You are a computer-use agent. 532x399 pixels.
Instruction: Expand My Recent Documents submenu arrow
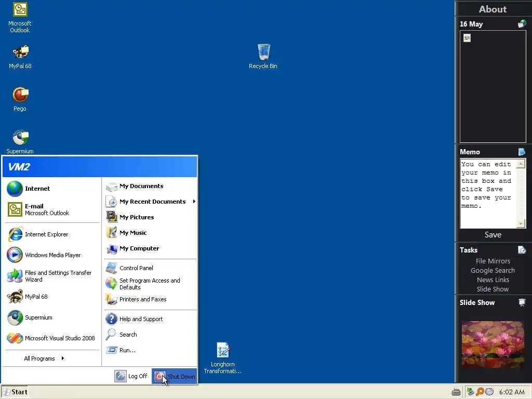pos(194,202)
